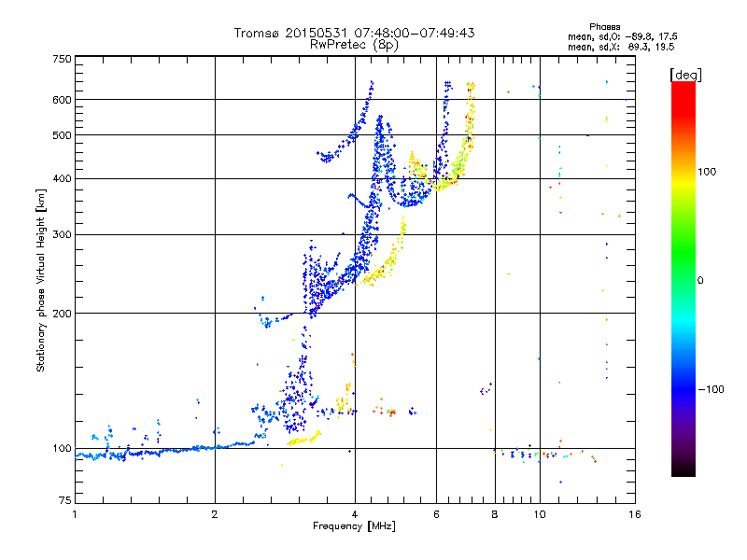This screenshot has height=560, width=747.
Task: Select the 'RwPretec (8p)' subtitle text
Action: coord(355,45)
